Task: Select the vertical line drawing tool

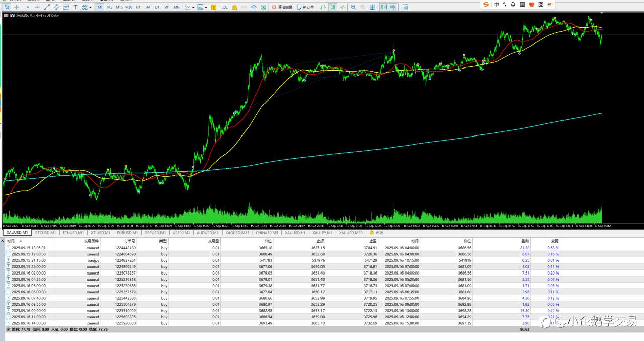Action: click(x=28, y=7)
